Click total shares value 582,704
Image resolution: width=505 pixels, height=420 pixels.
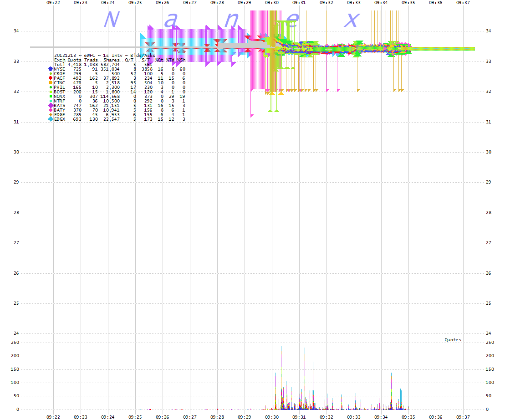pos(110,64)
